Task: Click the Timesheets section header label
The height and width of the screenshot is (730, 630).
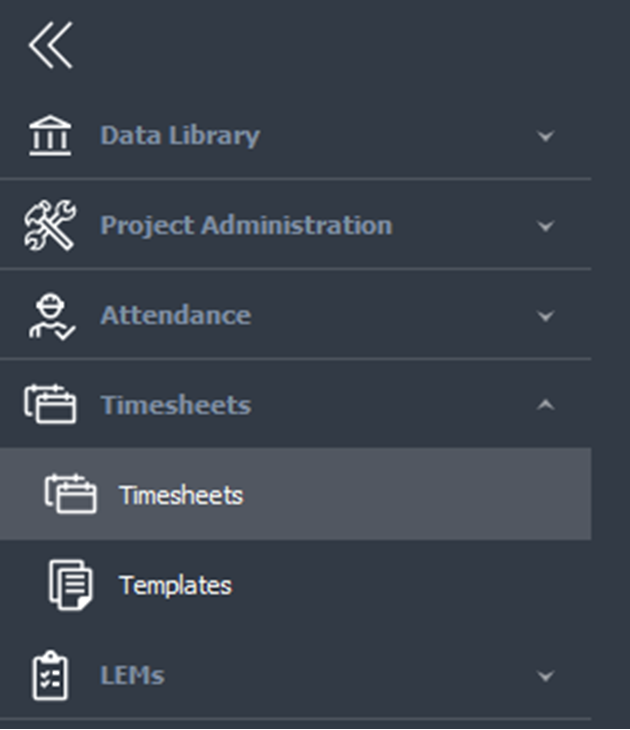Action: [176, 405]
